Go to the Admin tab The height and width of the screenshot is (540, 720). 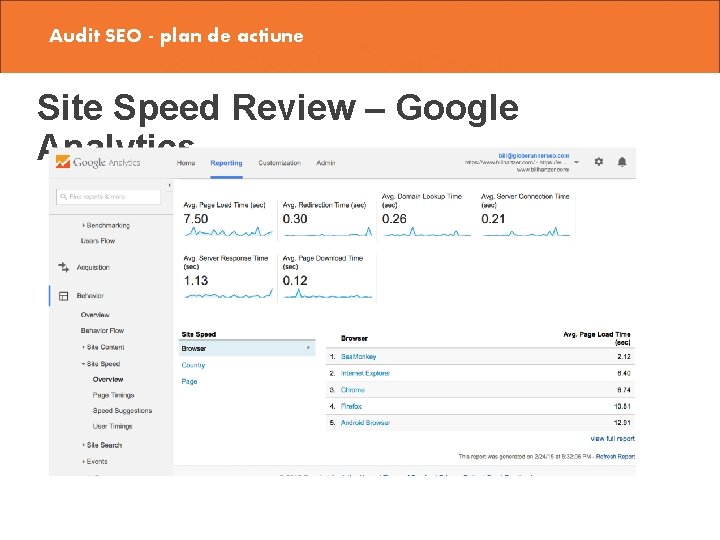click(x=326, y=163)
